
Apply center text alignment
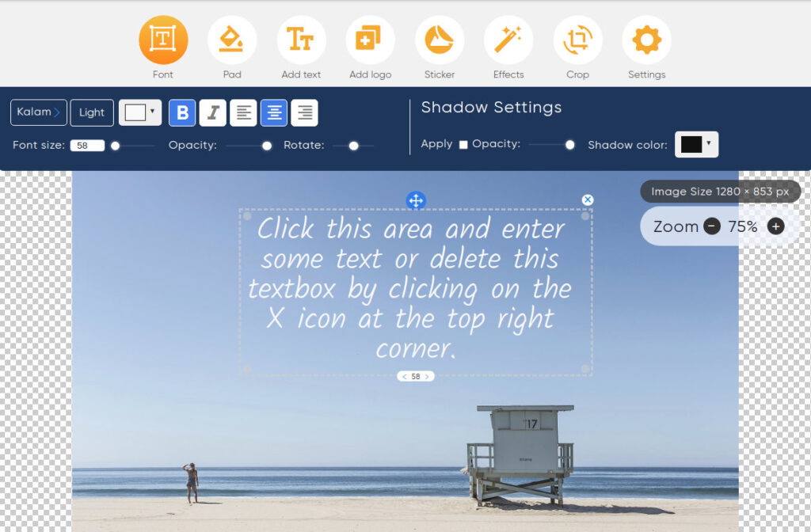tap(273, 112)
